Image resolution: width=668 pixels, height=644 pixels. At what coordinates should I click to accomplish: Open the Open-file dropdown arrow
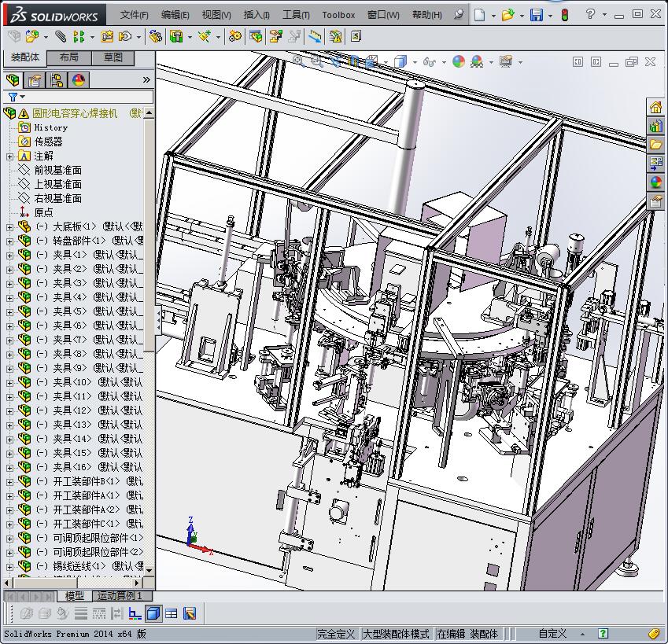[520, 15]
